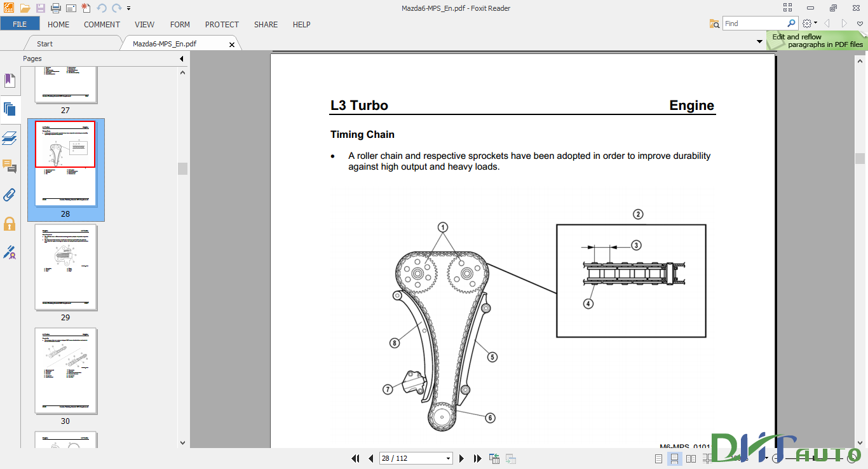
Task: Open the Comments panel
Action: click(x=10, y=167)
